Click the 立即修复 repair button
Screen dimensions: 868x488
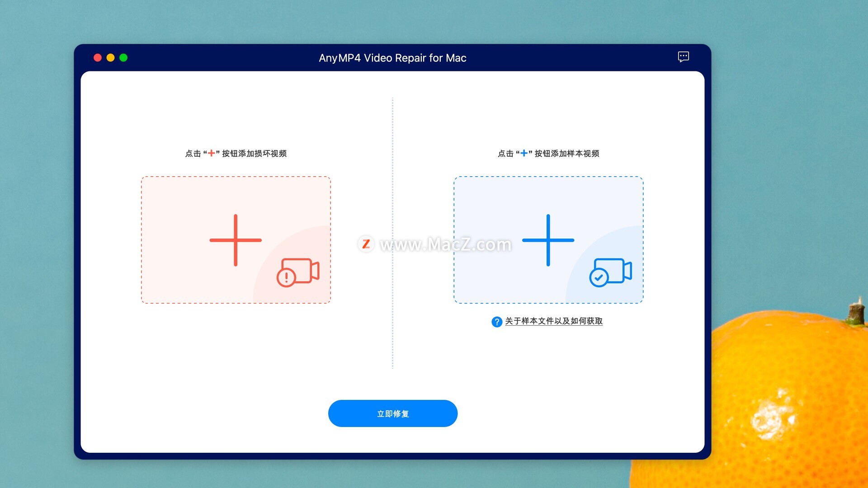393,413
